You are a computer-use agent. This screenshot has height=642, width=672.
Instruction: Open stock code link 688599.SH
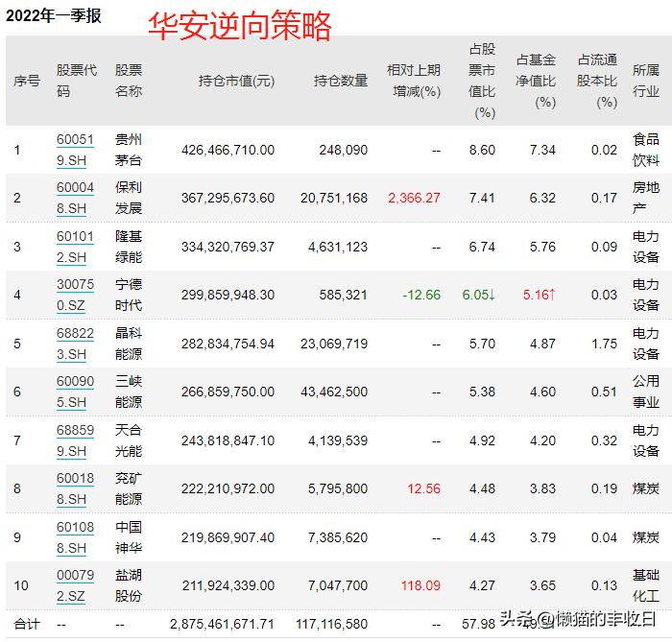click(75, 440)
